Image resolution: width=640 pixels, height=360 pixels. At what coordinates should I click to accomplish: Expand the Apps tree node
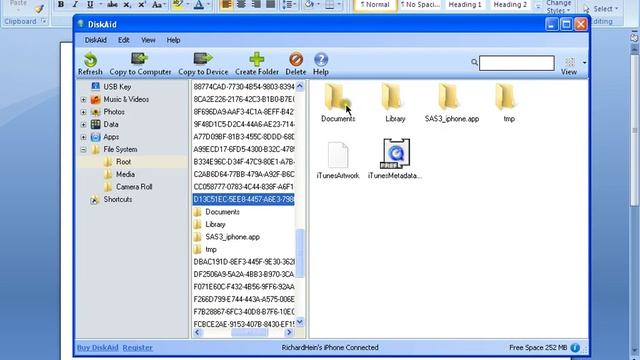tap(83, 137)
